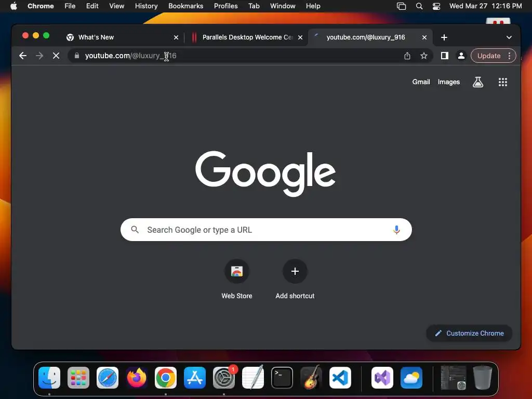532x399 pixels.
Task: Open Spotlight search in menu bar
Action: click(419, 6)
